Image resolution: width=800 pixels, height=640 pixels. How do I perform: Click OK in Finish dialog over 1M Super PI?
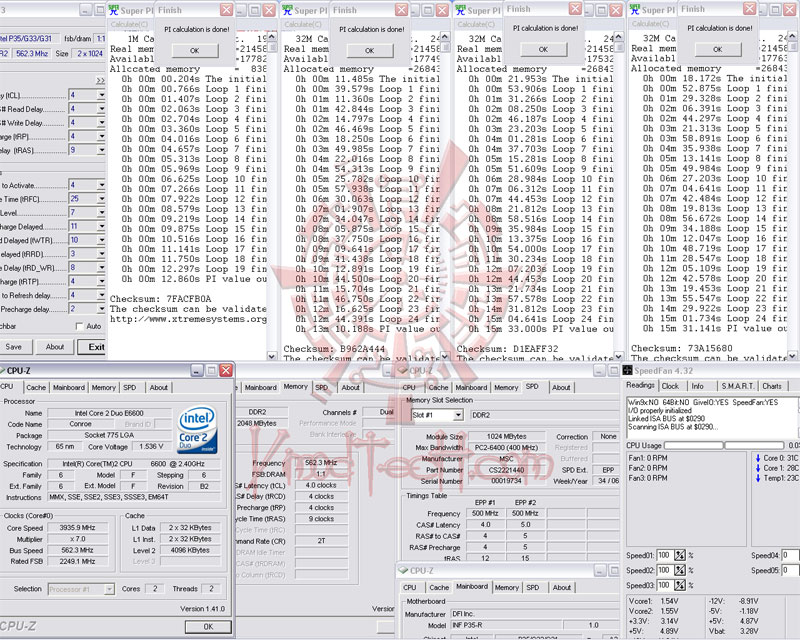pyautogui.click(x=195, y=51)
